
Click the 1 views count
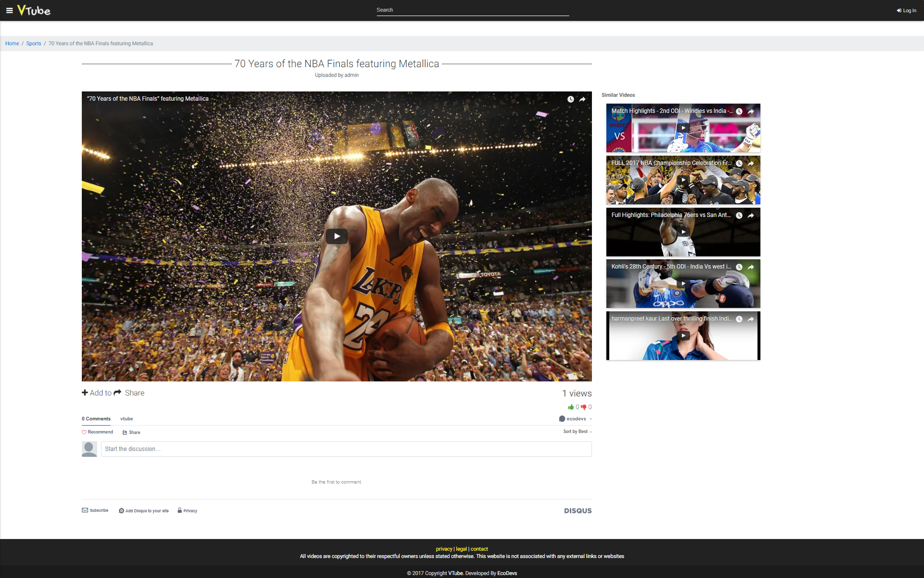click(x=577, y=394)
